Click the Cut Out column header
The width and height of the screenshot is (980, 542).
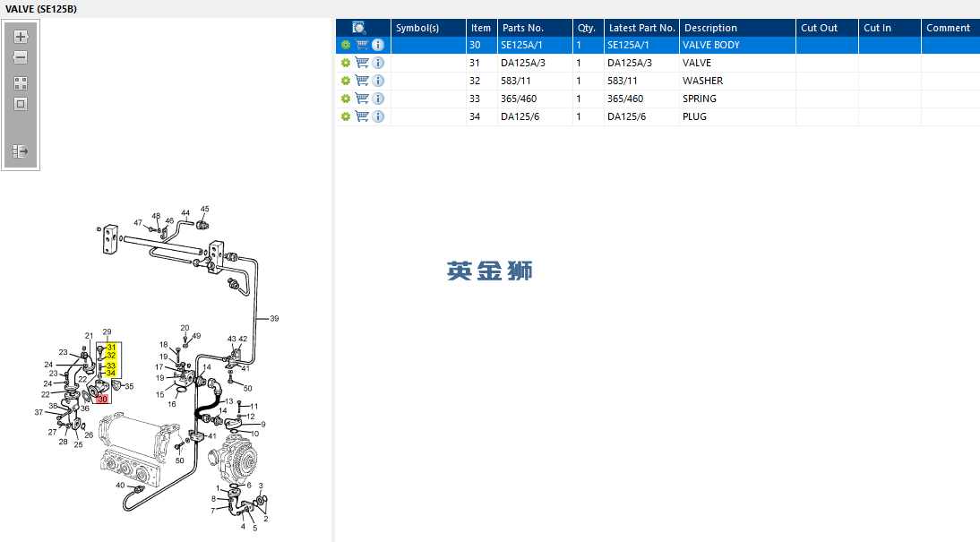827,28
